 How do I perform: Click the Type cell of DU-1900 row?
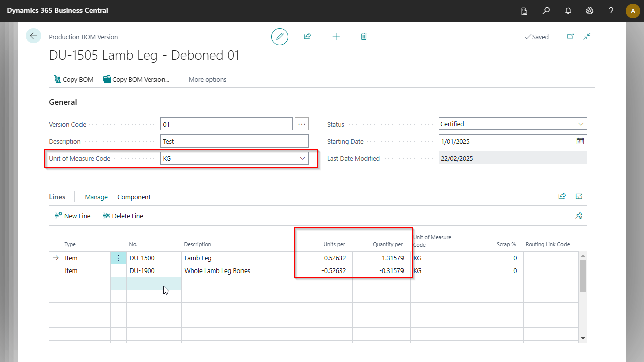click(x=86, y=270)
